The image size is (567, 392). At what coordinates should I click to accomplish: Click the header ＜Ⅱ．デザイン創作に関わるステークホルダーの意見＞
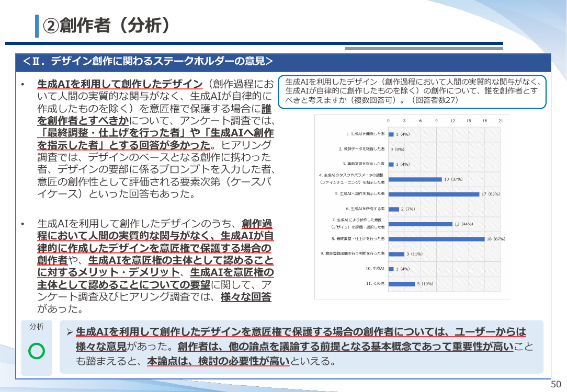point(148,61)
